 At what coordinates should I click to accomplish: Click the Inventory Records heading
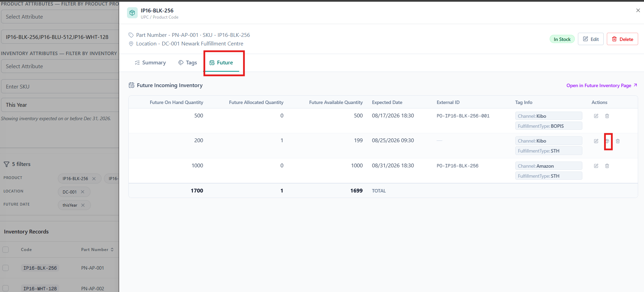tap(26, 232)
